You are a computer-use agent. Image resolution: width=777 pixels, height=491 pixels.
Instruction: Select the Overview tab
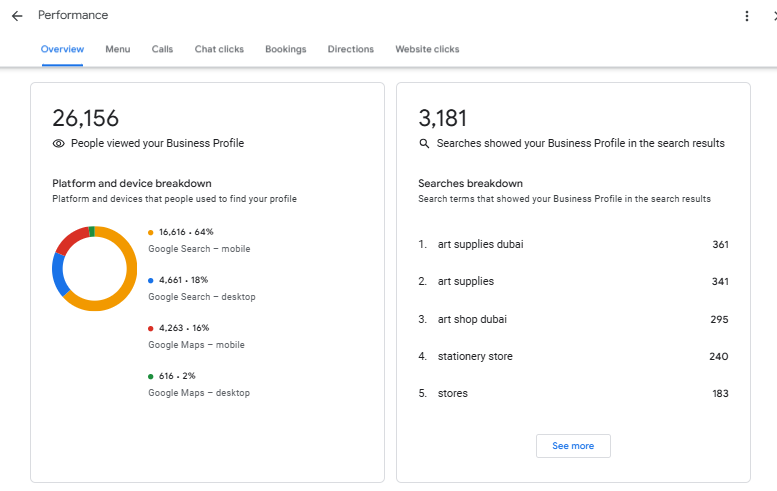point(62,49)
